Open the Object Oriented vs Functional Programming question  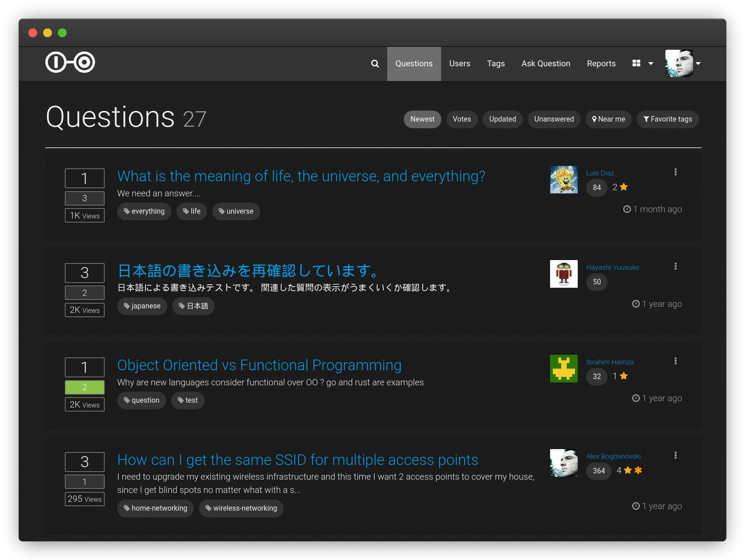click(x=259, y=365)
